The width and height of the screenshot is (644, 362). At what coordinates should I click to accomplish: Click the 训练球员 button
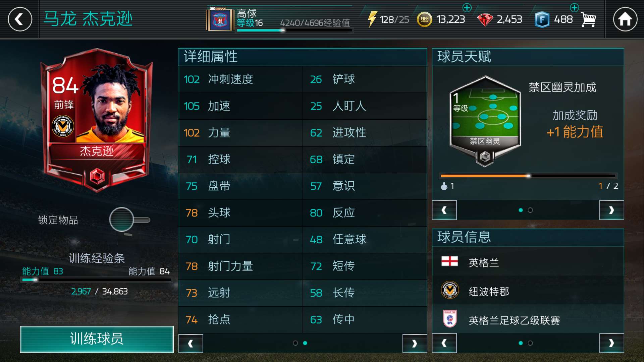point(97,339)
